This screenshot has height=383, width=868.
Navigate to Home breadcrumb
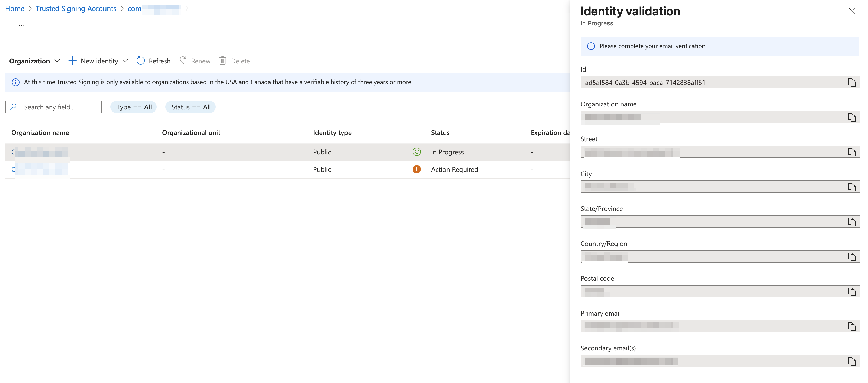(14, 8)
